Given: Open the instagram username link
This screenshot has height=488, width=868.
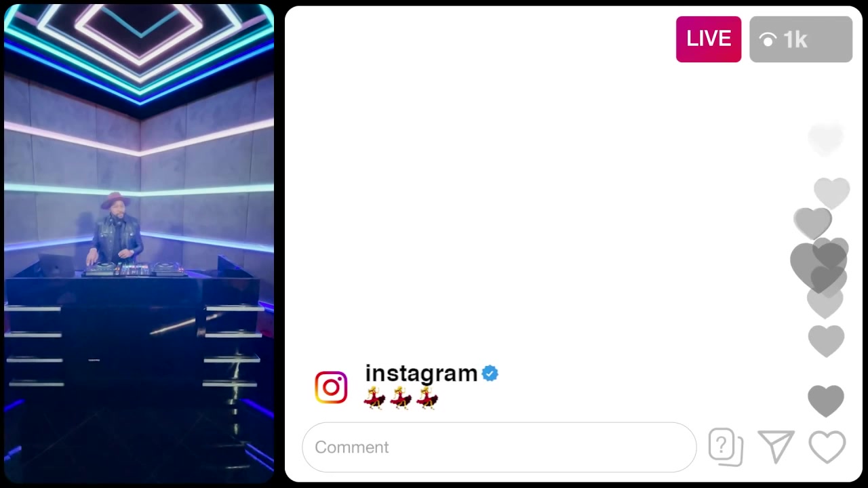Looking at the screenshot, I should 421,373.
